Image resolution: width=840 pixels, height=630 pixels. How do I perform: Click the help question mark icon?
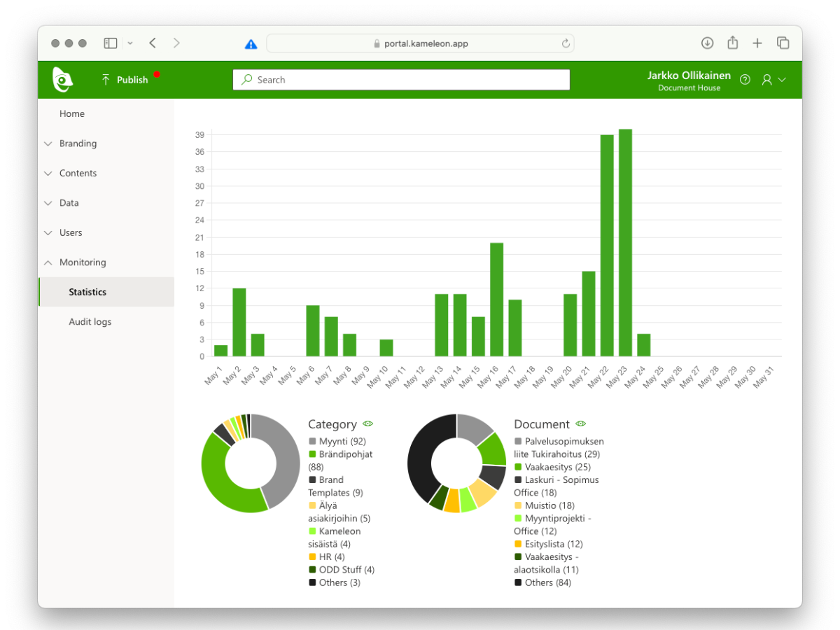(x=745, y=80)
